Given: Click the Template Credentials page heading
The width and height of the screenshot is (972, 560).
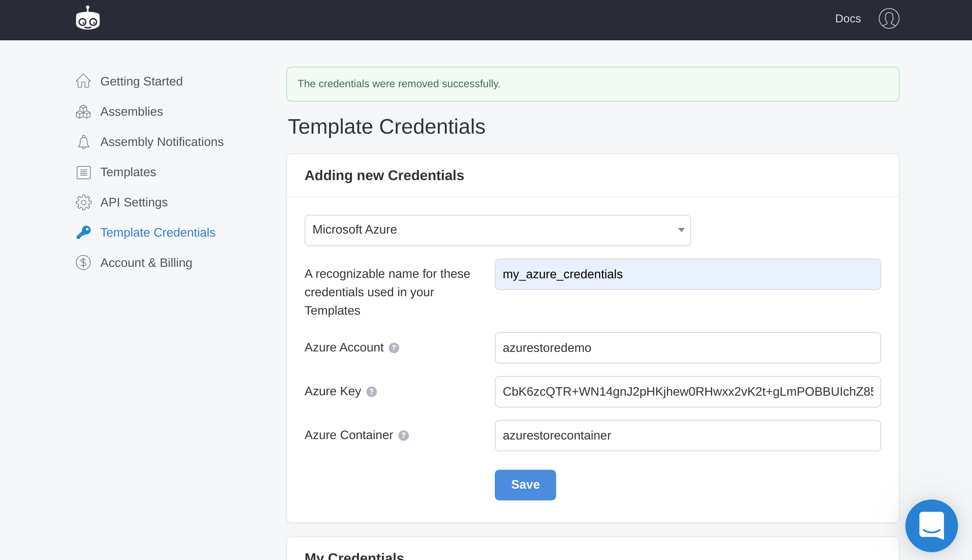Looking at the screenshot, I should click(x=386, y=127).
